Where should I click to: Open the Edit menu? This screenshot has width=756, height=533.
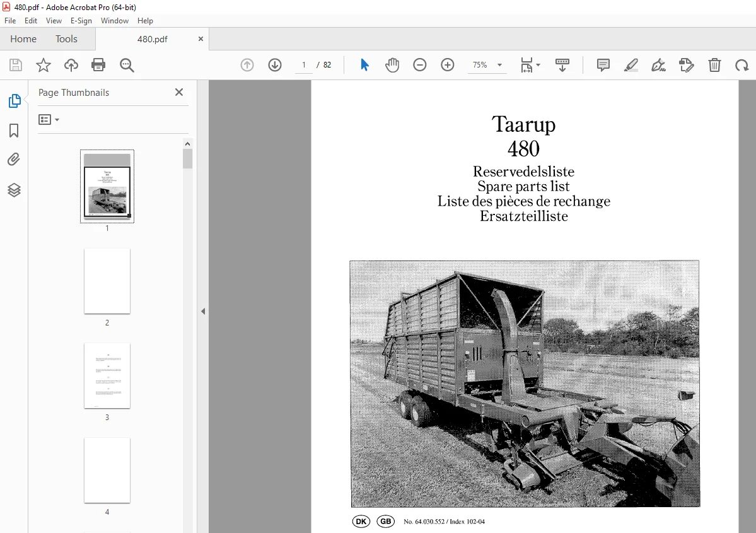pos(31,21)
